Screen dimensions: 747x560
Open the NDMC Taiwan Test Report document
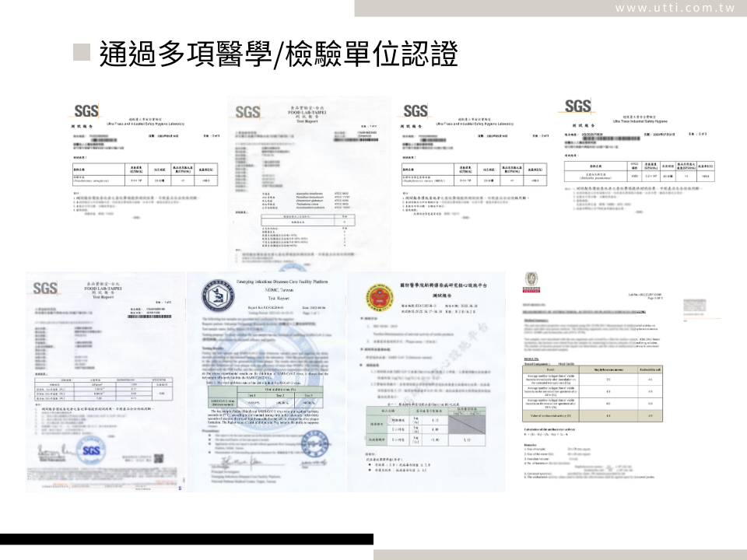tap(265, 381)
